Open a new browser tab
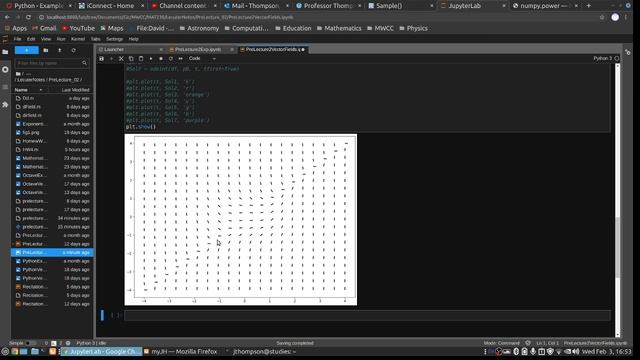 [589, 6]
